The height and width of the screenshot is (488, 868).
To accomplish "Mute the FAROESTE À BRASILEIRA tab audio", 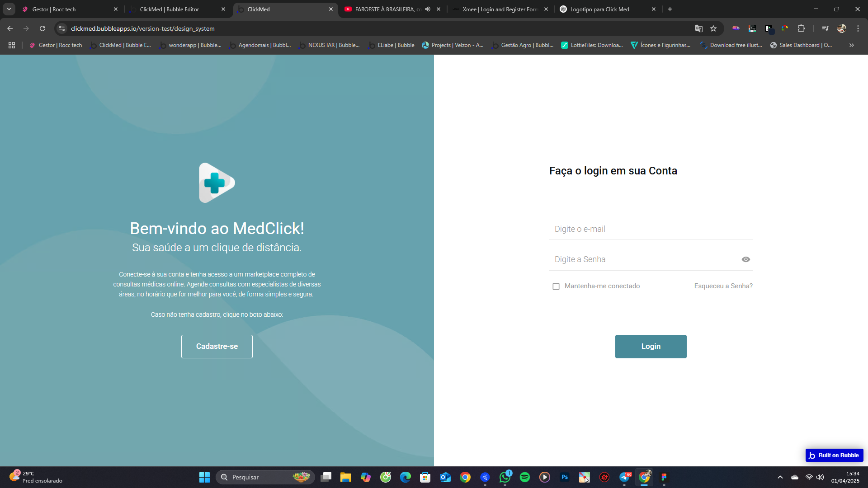I will coord(428,9).
